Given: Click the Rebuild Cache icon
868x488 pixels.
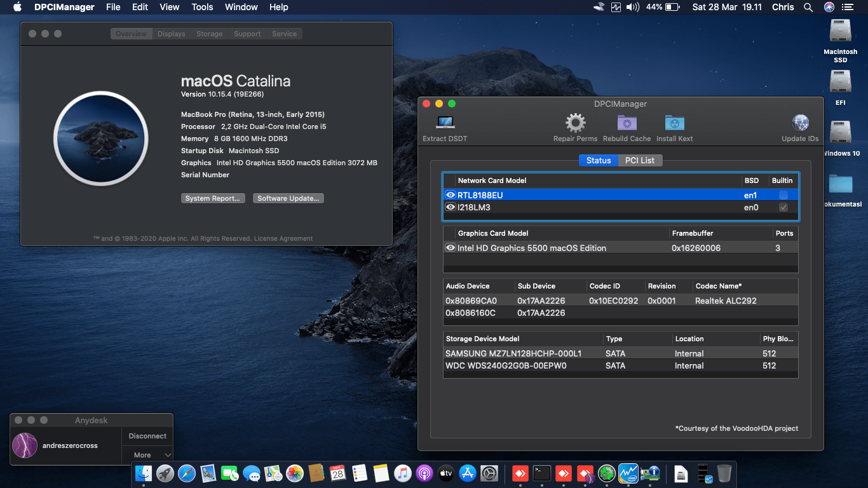Looking at the screenshot, I should tap(627, 123).
